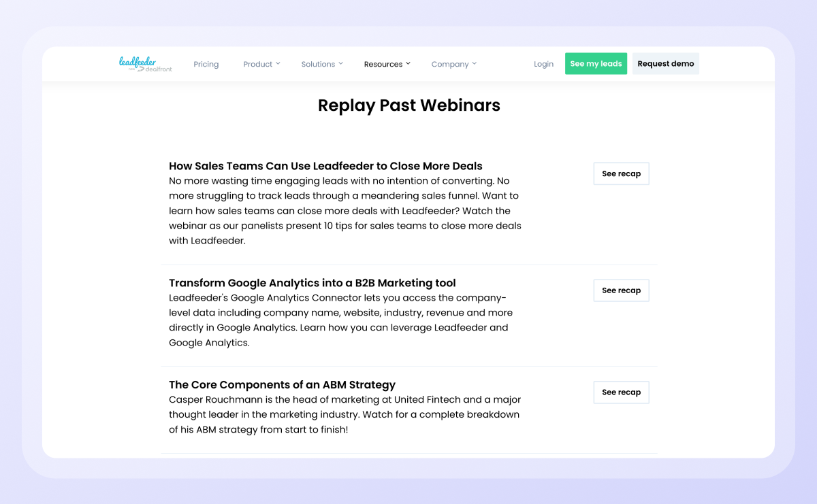The image size is (817, 504).
Task: Click the Leadfeeder logo
Action: point(146,64)
